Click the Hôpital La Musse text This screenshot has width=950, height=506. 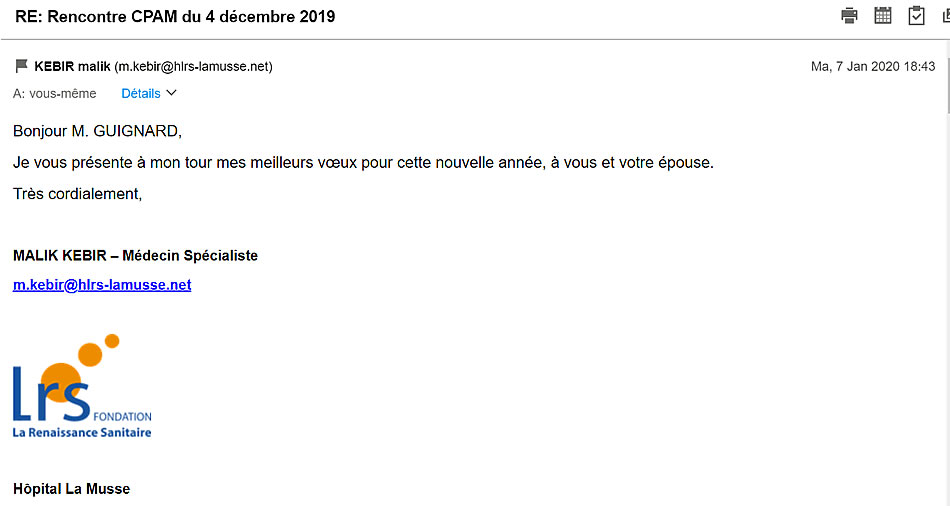71,489
